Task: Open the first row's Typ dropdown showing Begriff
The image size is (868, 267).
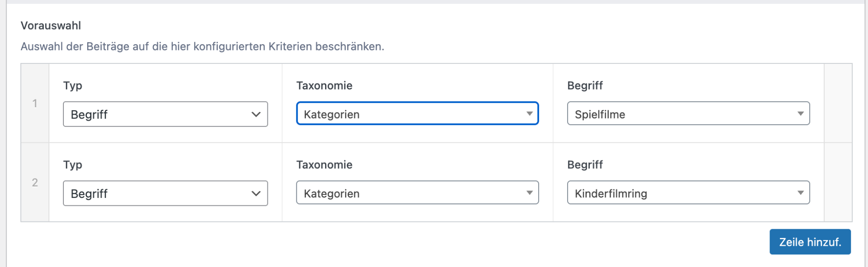Action: click(x=165, y=114)
